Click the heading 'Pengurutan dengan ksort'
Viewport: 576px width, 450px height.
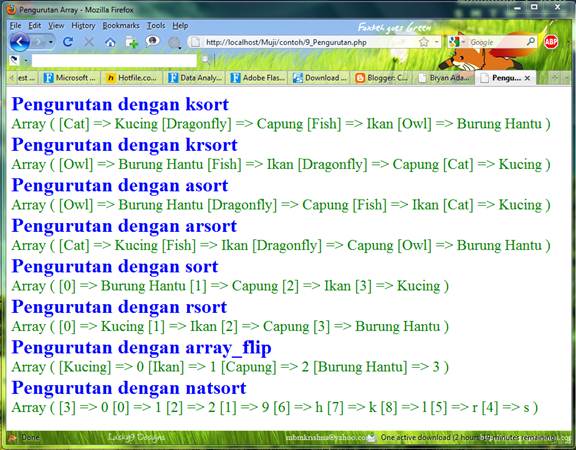click(120, 105)
